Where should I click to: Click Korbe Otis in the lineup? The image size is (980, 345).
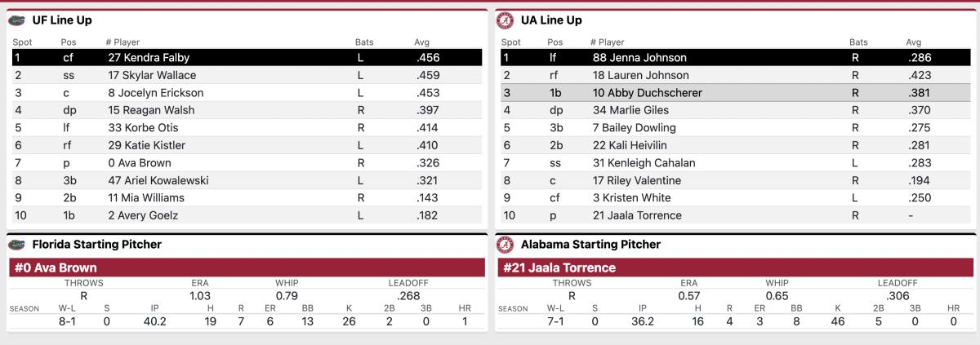point(143,128)
